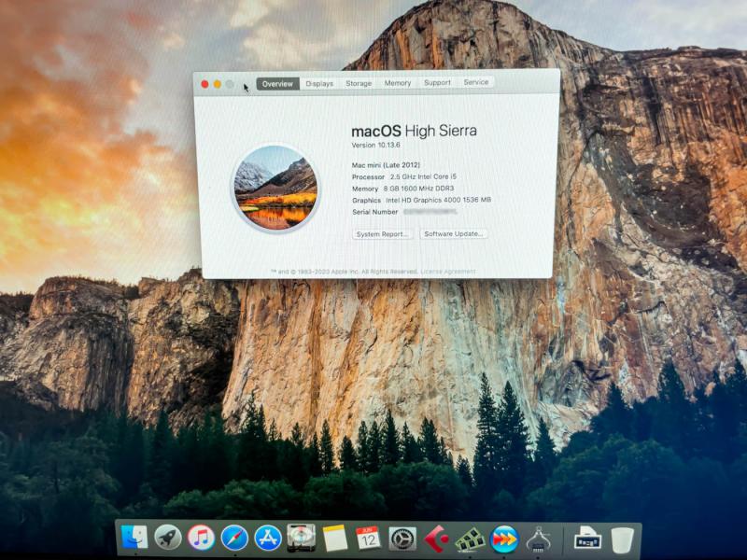Open the License Agreement link
Screen dimensions: 747x560
point(448,272)
